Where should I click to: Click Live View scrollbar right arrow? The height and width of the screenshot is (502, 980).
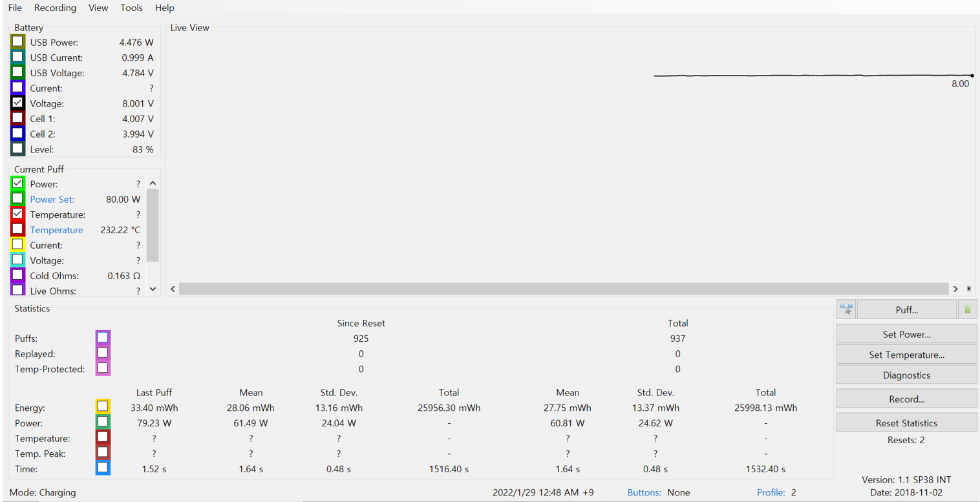(955, 289)
